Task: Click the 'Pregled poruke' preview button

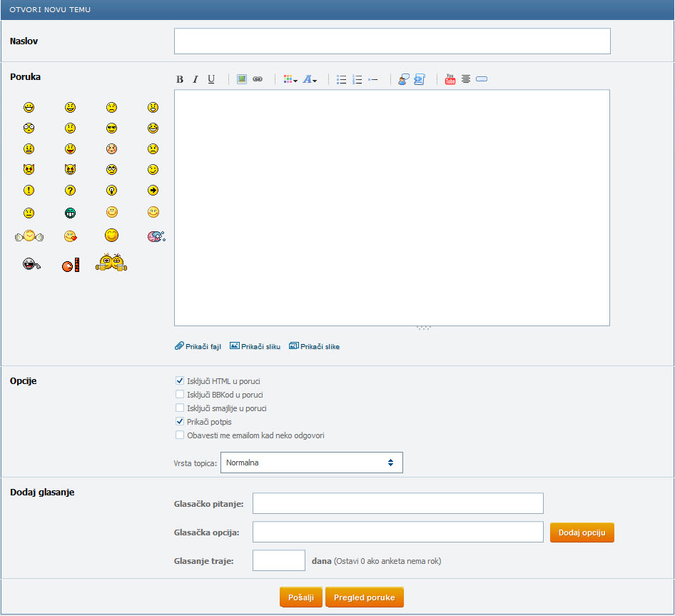Action: (x=364, y=597)
